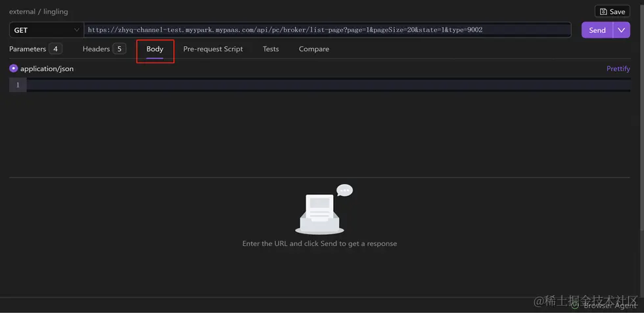Screen dimensions: 644x313
Task: Select the application/json radio button
Action: (14, 68)
